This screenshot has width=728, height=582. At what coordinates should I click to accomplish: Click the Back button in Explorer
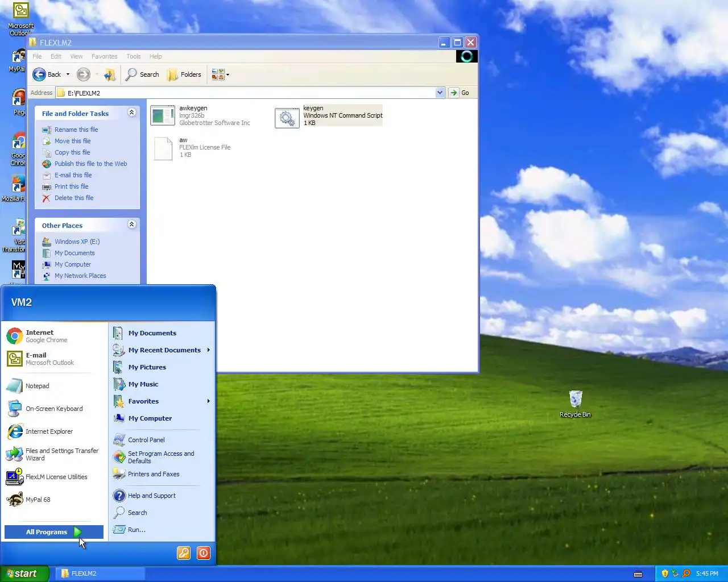[x=47, y=74]
